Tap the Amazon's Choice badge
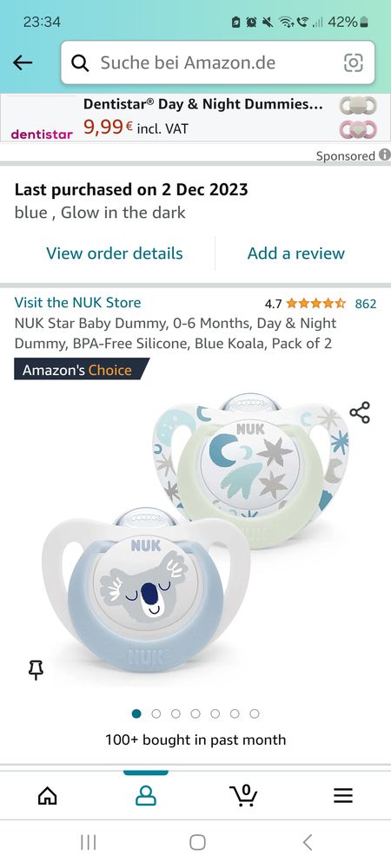 [82, 370]
